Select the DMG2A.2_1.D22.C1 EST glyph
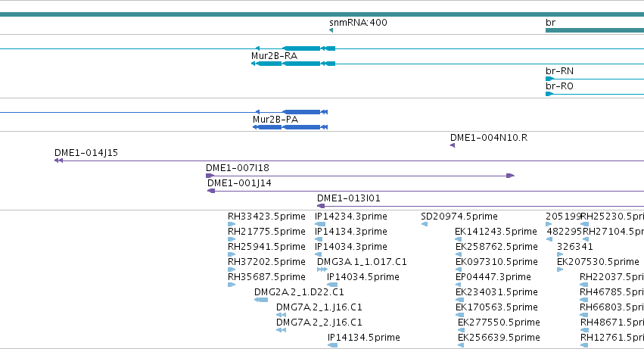The height and width of the screenshot is (349, 644). (x=261, y=300)
